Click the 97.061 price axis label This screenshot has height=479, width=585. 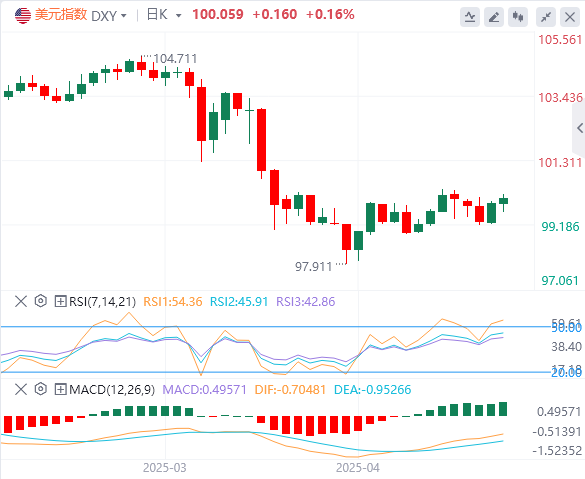tap(560, 281)
